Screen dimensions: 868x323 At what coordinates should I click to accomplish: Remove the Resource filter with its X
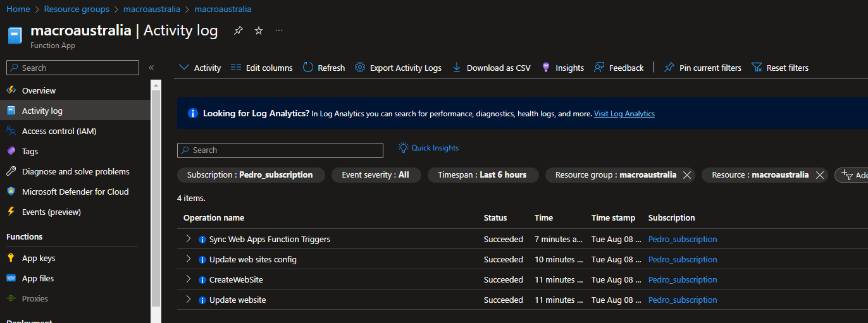(x=819, y=175)
